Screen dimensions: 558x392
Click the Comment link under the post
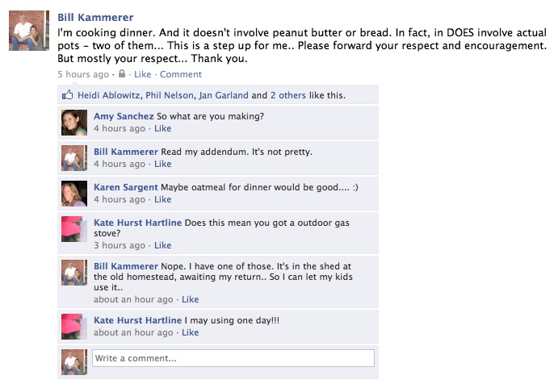[x=181, y=74]
